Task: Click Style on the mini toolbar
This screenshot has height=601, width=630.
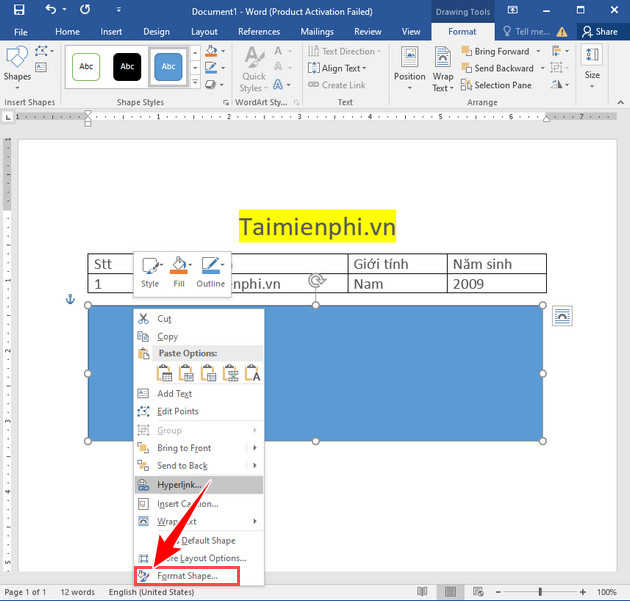Action: coord(150,273)
